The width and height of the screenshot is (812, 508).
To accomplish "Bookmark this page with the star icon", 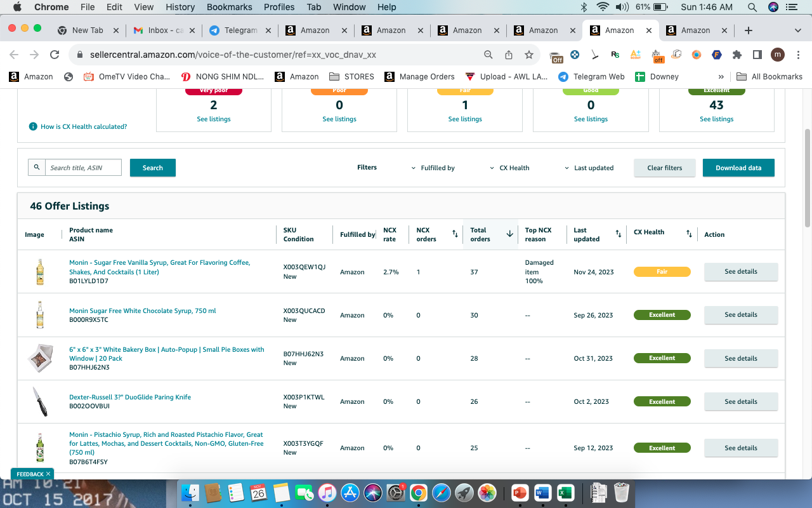I will pyautogui.click(x=528, y=55).
